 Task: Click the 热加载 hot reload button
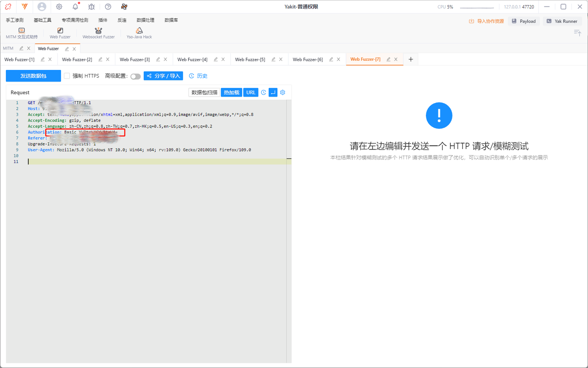pyautogui.click(x=232, y=92)
